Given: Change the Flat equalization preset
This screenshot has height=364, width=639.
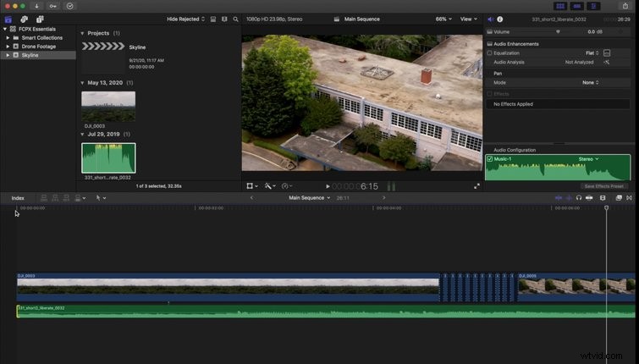Looking at the screenshot, I should [x=592, y=53].
